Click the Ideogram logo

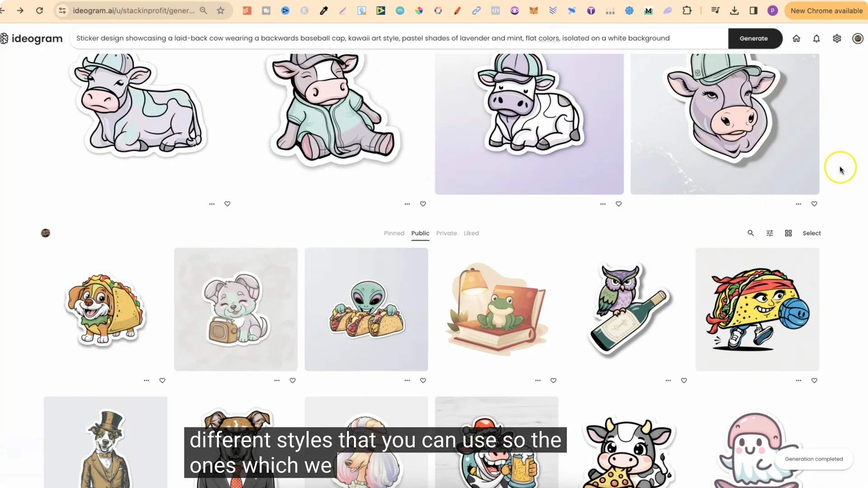click(x=32, y=38)
